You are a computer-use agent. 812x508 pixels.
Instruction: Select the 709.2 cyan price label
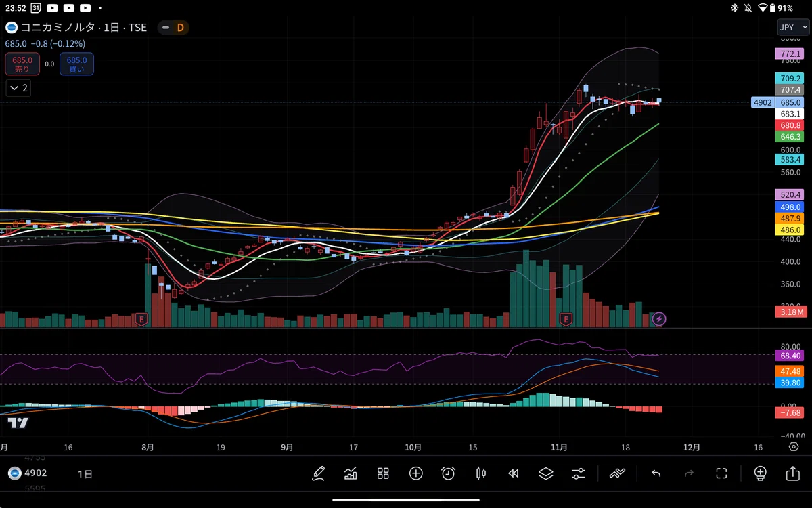click(x=790, y=79)
